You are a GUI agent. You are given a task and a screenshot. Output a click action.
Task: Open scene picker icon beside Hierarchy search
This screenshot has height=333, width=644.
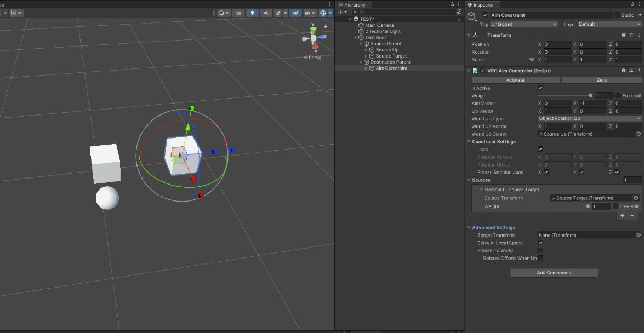pos(459,12)
